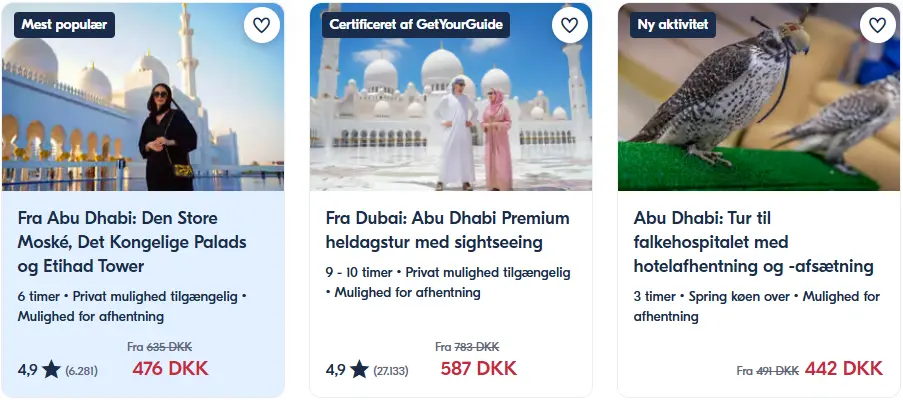Click the (27.133) review count
The height and width of the screenshot is (400, 903).
(x=391, y=371)
